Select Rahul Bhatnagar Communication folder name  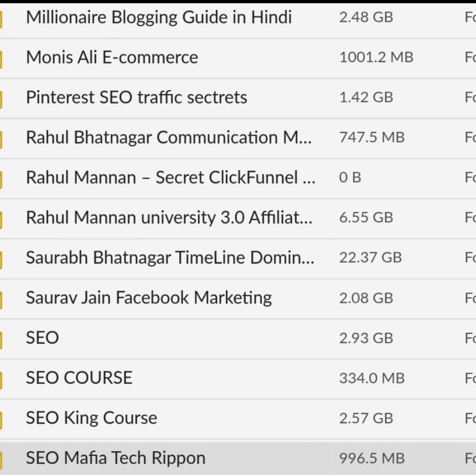pos(168,138)
